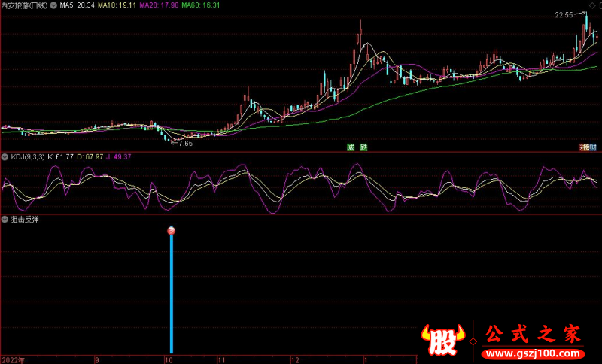Open the 狙击反弹 indicator dropdown arrow
This screenshot has height=364, width=602.
[x=5, y=220]
